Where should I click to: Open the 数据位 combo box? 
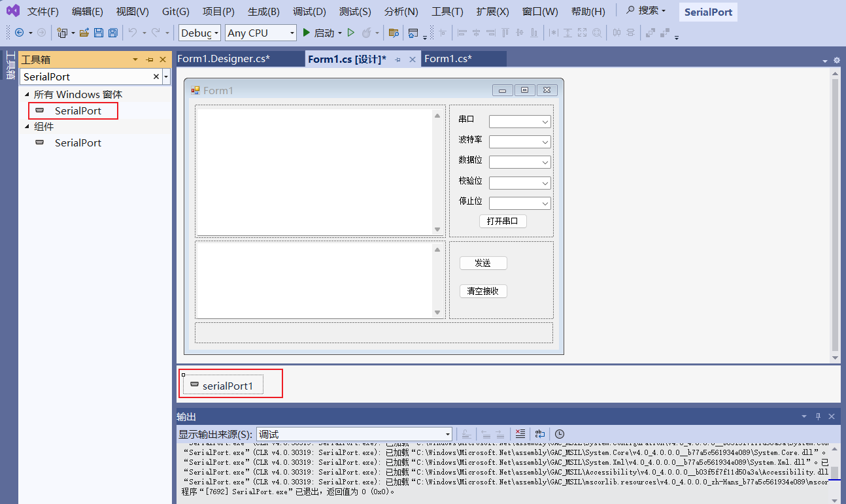coord(520,162)
